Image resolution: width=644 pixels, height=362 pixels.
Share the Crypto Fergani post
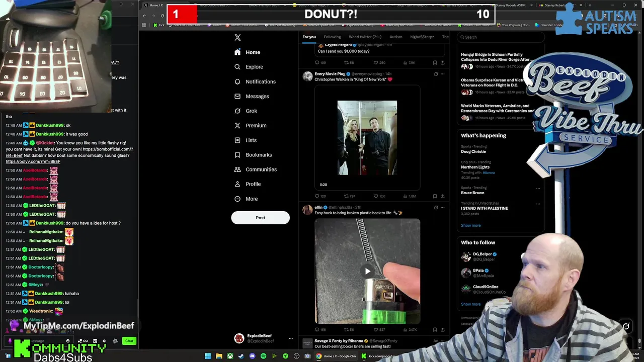442,63
